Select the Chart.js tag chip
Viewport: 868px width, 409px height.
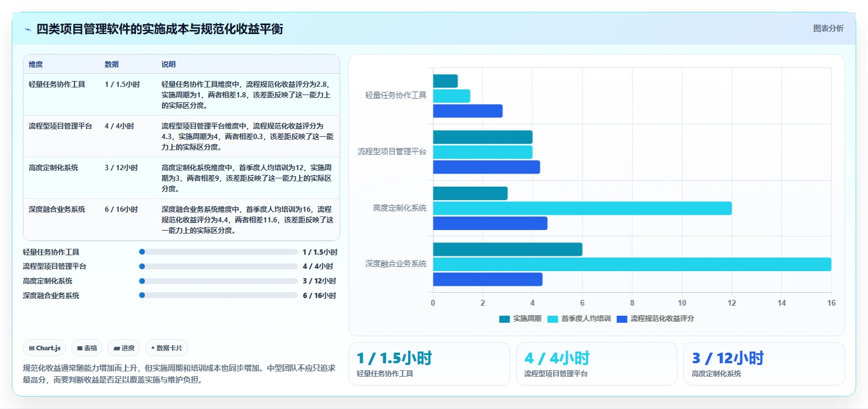45,348
